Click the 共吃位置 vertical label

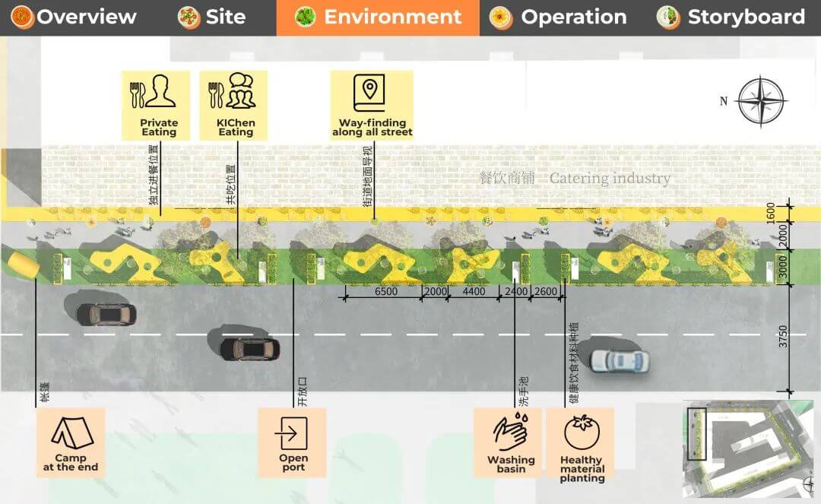tap(231, 184)
